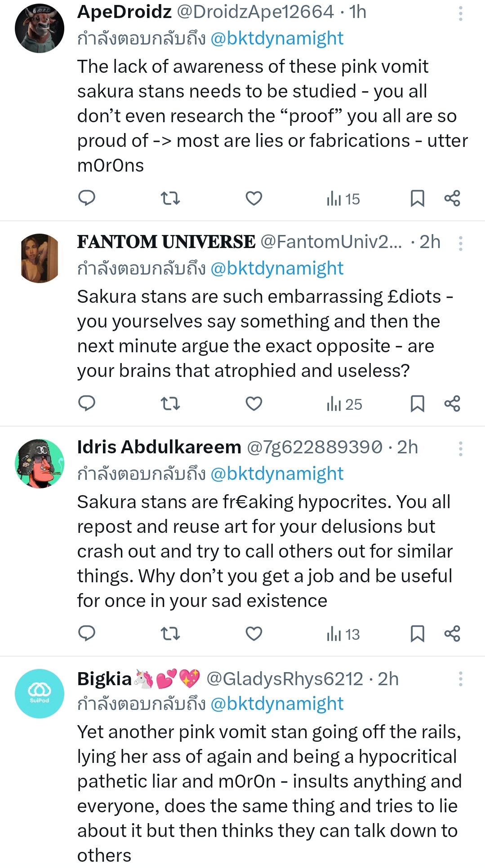Open more options for ApeDroidz tweet

click(460, 13)
